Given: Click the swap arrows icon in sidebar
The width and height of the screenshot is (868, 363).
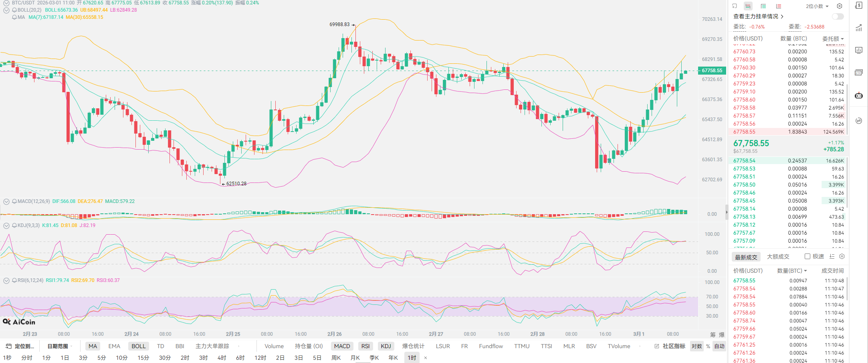Looking at the screenshot, I should click(859, 121).
